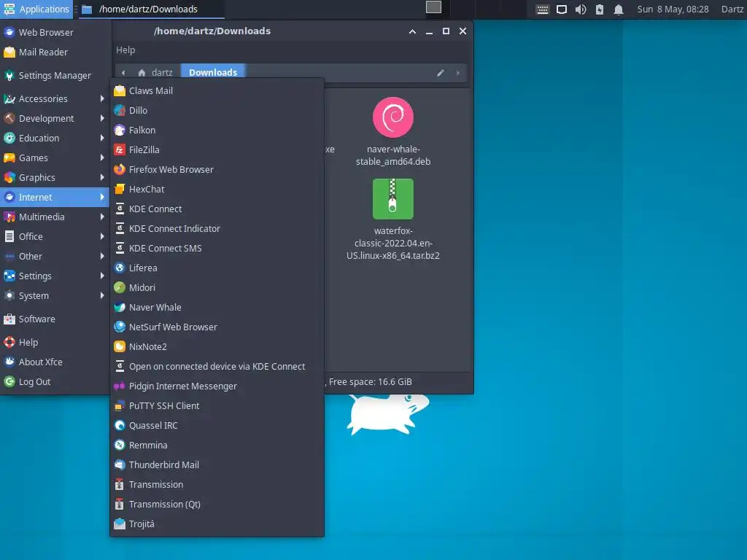This screenshot has width=747, height=560.
Task: Launch FileZilla FTP client
Action: tap(217, 149)
